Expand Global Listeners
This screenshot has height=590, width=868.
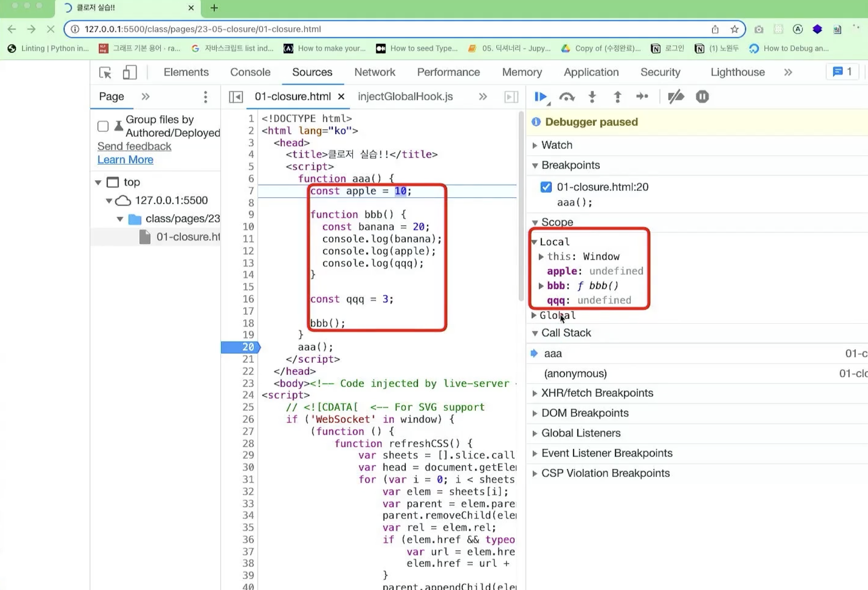click(x=535, y=434)
